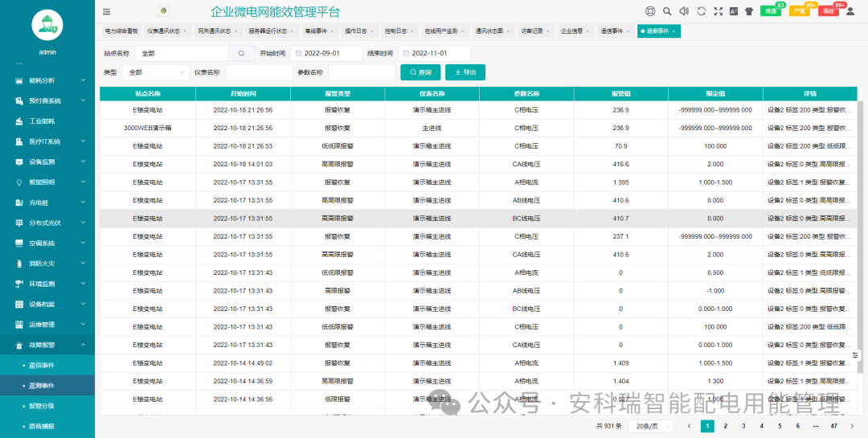Expand the 预付费系统 sidebar menu
The width and height of the screenshot is (868, 438).
tap(47, 100)
